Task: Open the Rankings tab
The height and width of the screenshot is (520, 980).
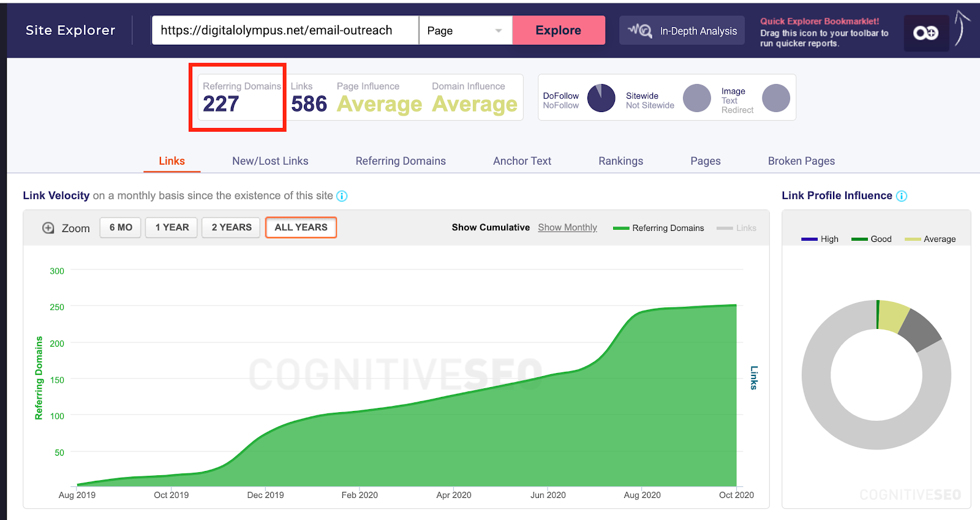Action: coord(621,161)
